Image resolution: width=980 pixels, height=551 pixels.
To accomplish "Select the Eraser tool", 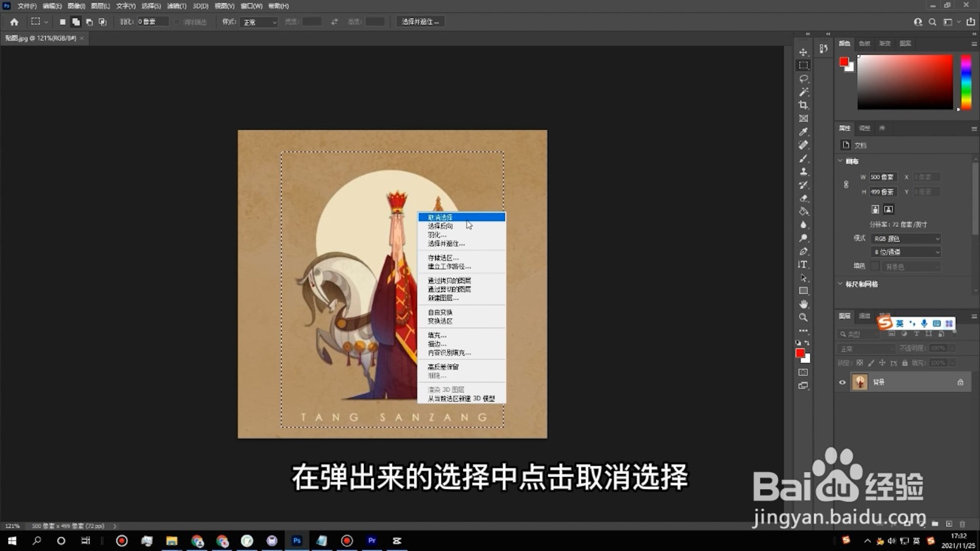I will pos(804,198).
